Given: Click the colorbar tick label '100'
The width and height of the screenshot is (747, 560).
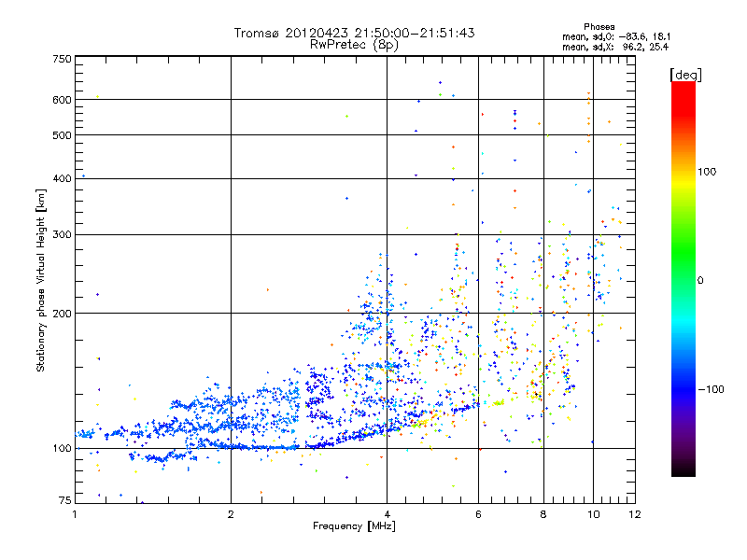Looking at the screenshot, I should (707, 172).
